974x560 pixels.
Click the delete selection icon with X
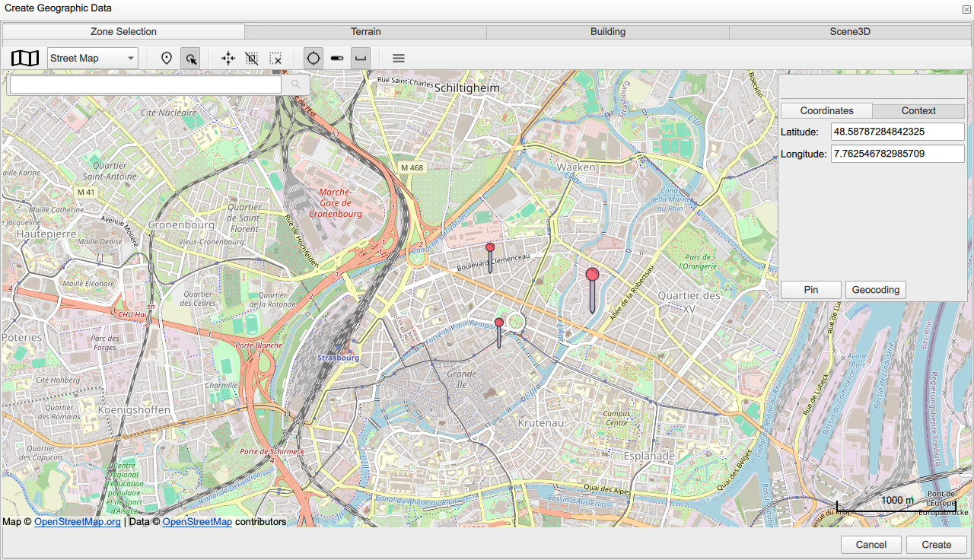[x=275, y=59]
